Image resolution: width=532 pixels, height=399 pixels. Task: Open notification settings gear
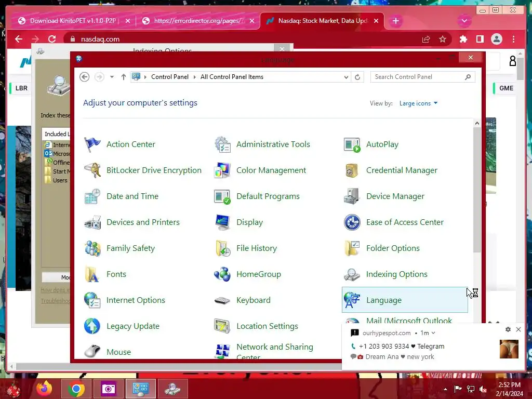[x=508, y=329]
